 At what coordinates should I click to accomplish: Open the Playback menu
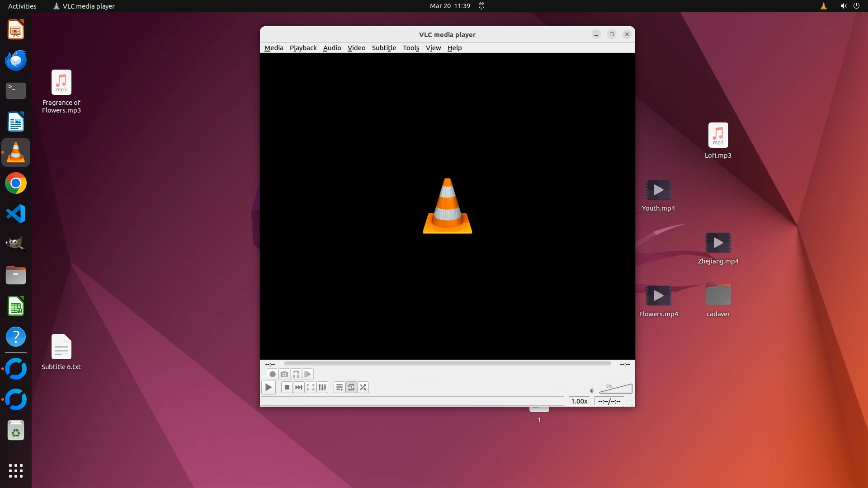coord(303,48)
